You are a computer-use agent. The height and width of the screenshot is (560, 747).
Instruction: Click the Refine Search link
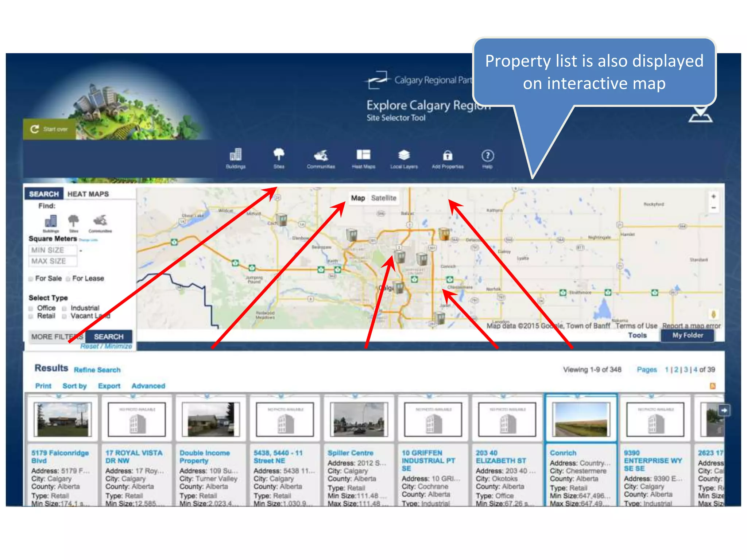[x=97, y=370]
